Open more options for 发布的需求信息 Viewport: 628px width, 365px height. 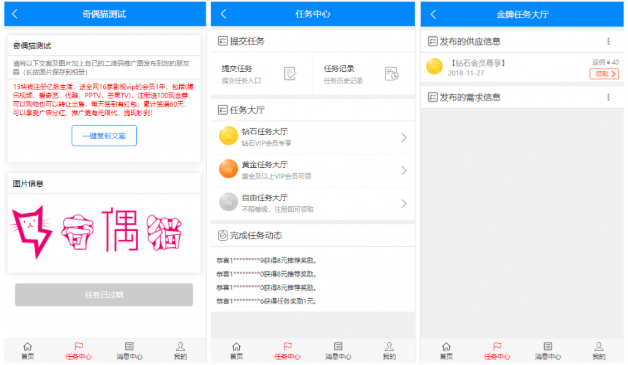[x=608, y=97]
